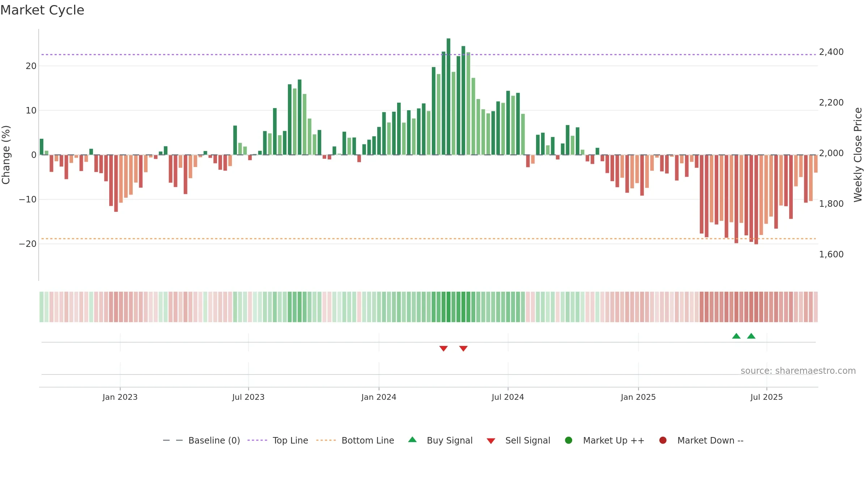The image size is (868, 488).
Task: Click the purple dotted Top Line legend swatch
Action: point(257,440)
